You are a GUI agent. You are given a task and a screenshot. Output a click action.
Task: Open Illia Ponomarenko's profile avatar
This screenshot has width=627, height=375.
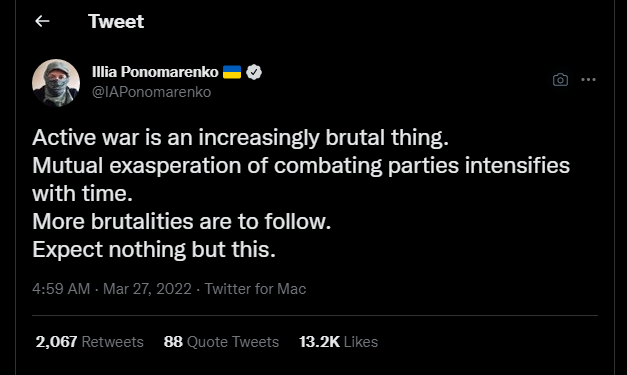tap(56, 83)
